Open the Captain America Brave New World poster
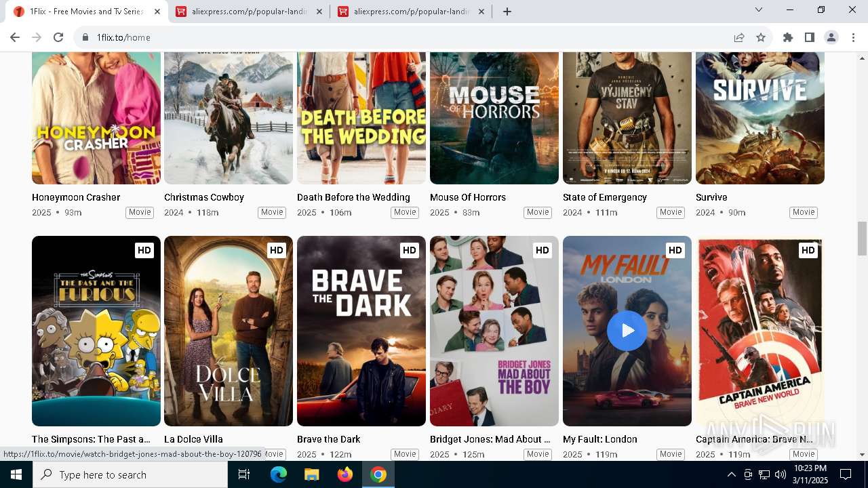868x488 pixels. pyautogui.click(x=760, y=331)
